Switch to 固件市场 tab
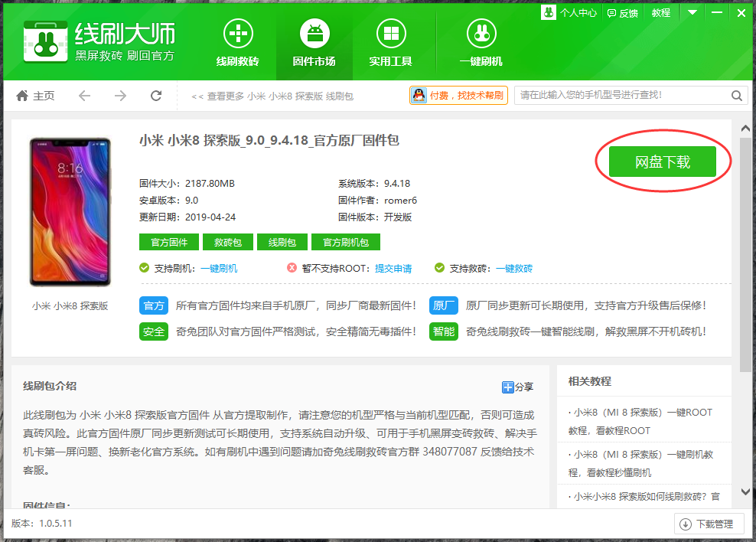The width and height of the screenshot is (756, 542). tap(314, 44)
